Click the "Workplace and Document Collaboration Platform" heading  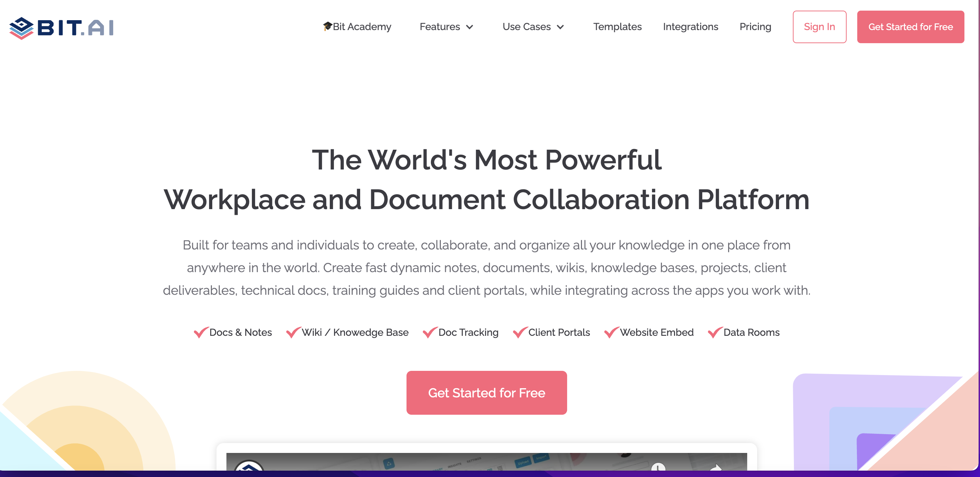(x=486, y=200)
